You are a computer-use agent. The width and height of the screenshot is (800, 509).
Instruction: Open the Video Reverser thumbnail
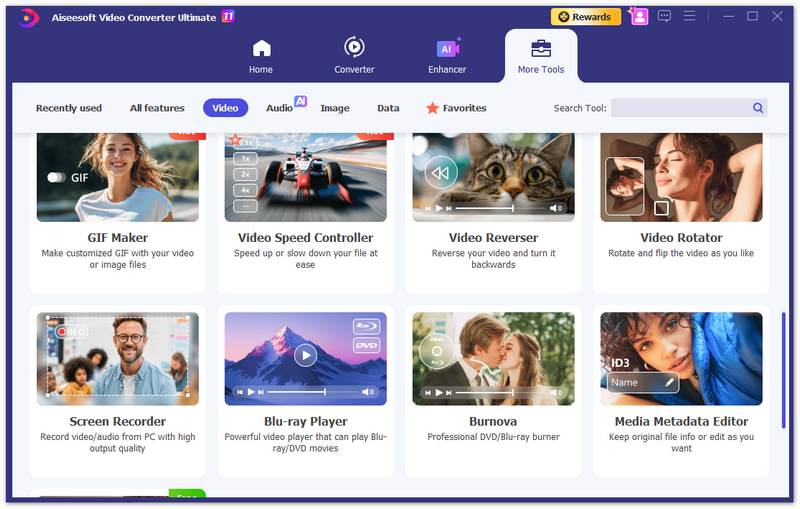493,177
